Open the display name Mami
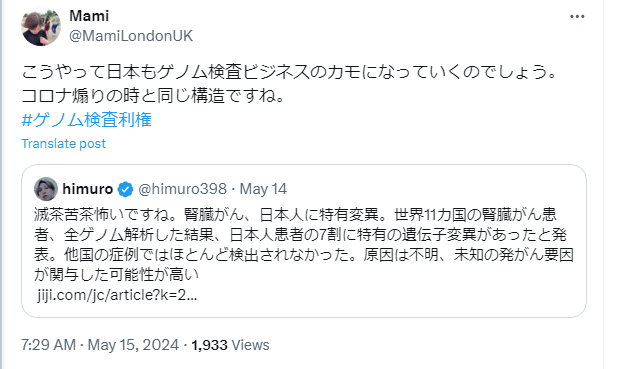Screen dimensions: 628x369 coord(89,16)
